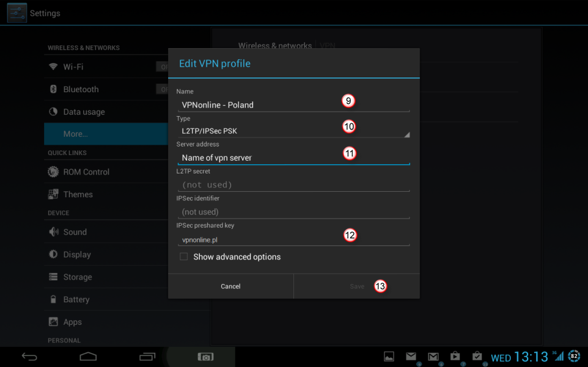
Task: Open Data usage via its pie icon
Action: point(53,112)
